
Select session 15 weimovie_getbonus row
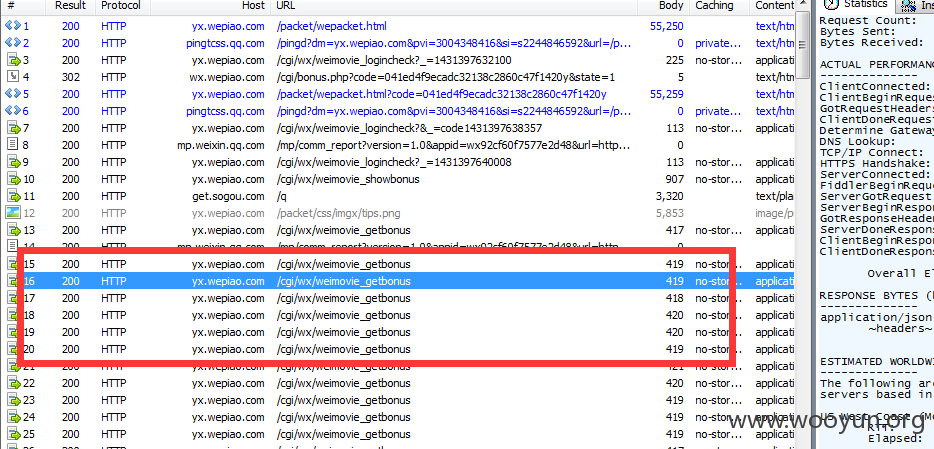(x=397, y=264)
